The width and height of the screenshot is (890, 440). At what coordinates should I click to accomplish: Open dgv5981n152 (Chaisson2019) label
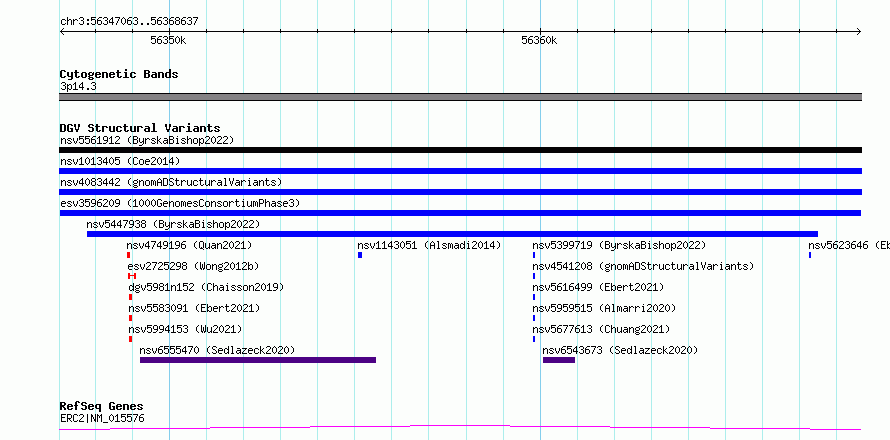point(206,287)
